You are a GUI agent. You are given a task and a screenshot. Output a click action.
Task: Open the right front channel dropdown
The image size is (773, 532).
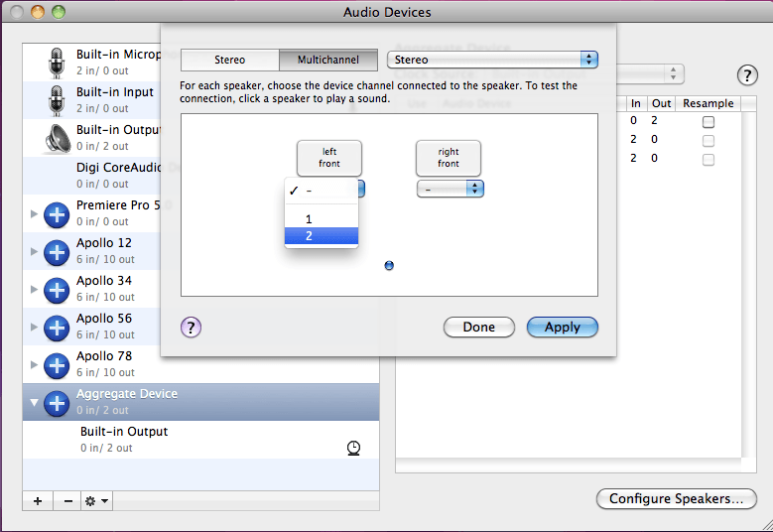450,189
